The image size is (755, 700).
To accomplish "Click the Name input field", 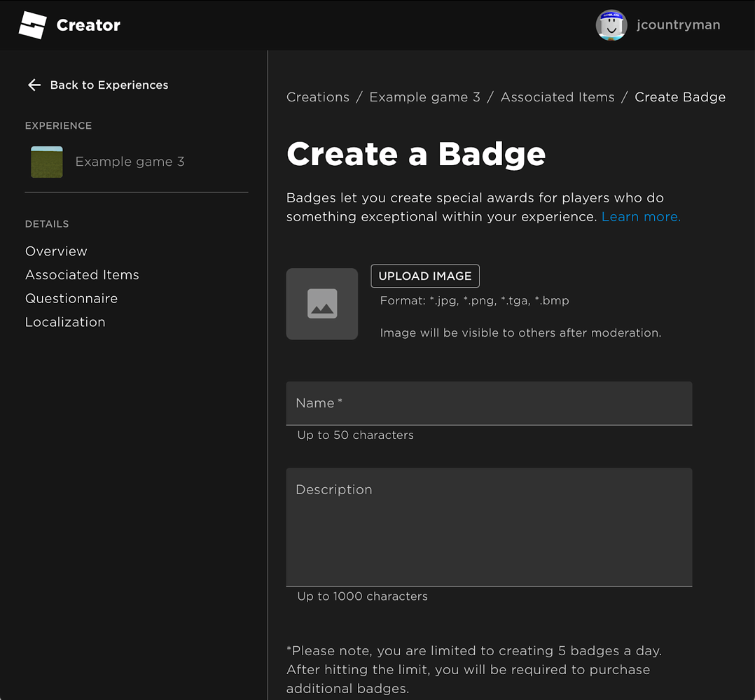I will (488, 403).
